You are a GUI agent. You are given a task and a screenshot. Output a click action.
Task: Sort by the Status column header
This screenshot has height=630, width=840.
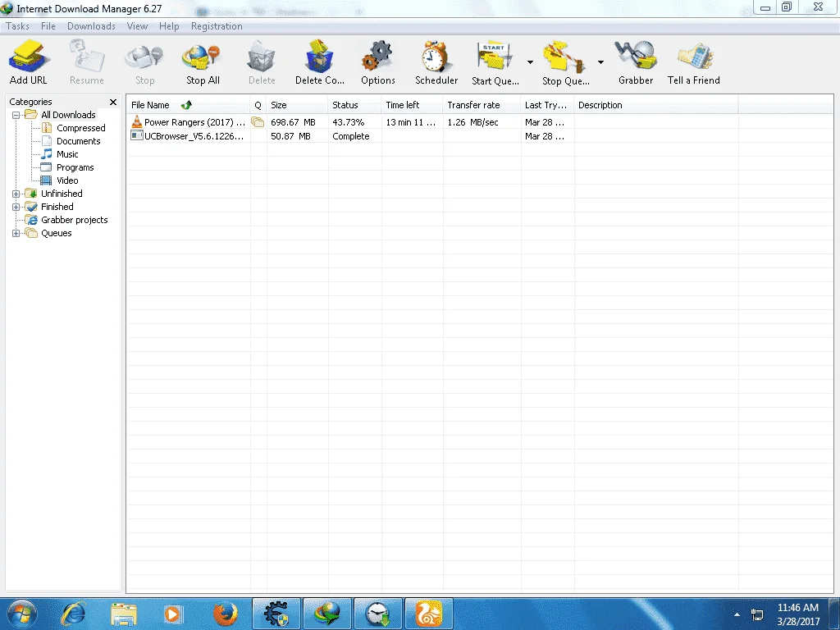point(354,105)
